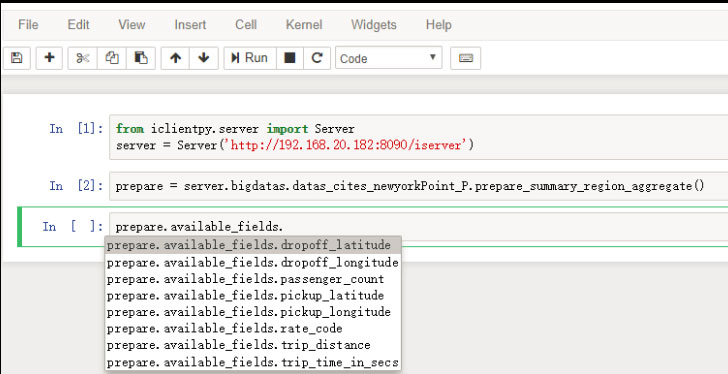The height and width of the screenshot is (374, 728).
Task: Select the trip_time_in_secs completion entry
Action: pos(253,362)
